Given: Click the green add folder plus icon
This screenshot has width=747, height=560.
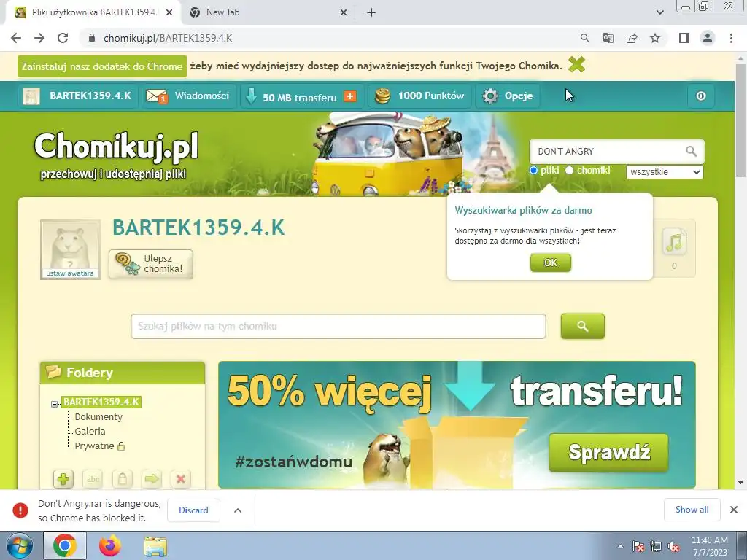Looking at the screenshot, I should (63, 479).
